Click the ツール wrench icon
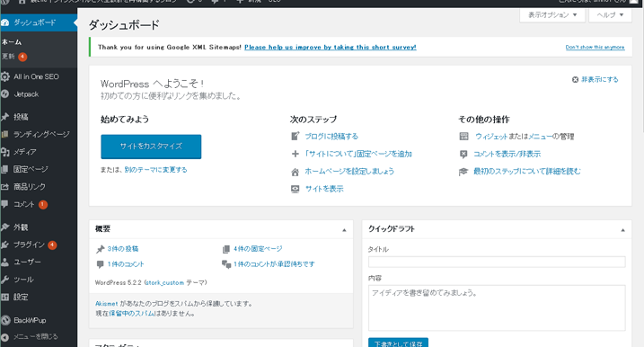 tap(4, 280)
